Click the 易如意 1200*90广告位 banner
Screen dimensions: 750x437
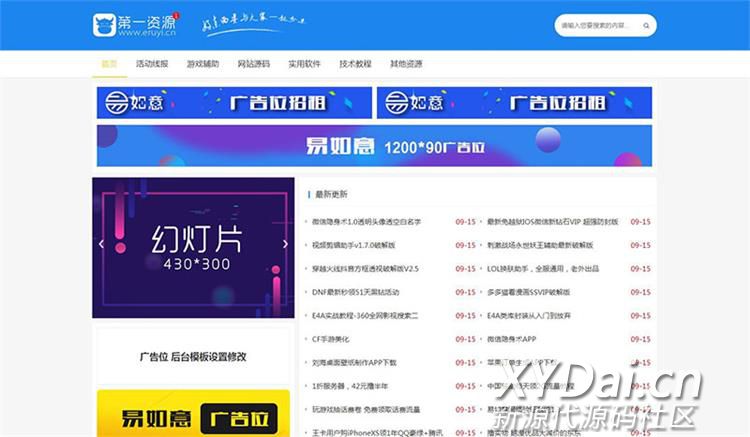(x=375, y=146)
